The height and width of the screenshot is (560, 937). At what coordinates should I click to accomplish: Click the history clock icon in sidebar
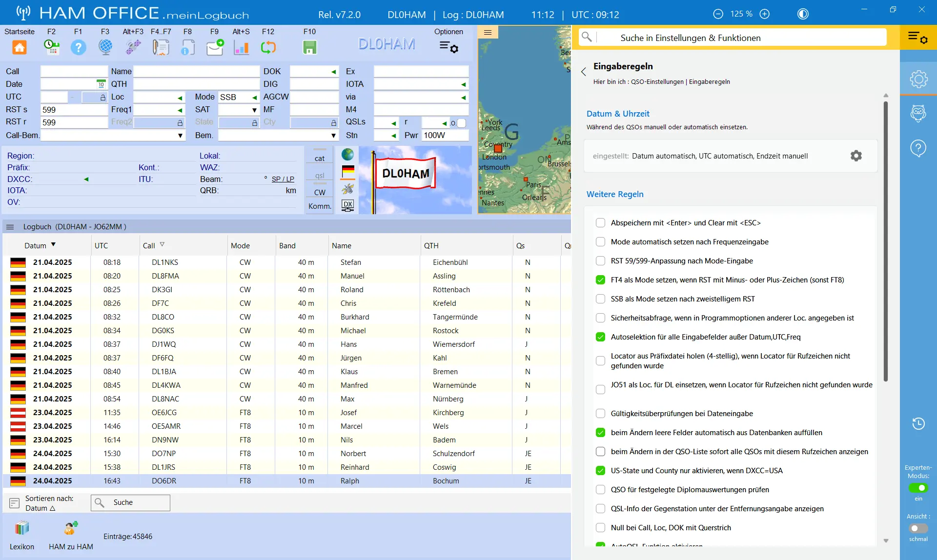tap(918, 423)
